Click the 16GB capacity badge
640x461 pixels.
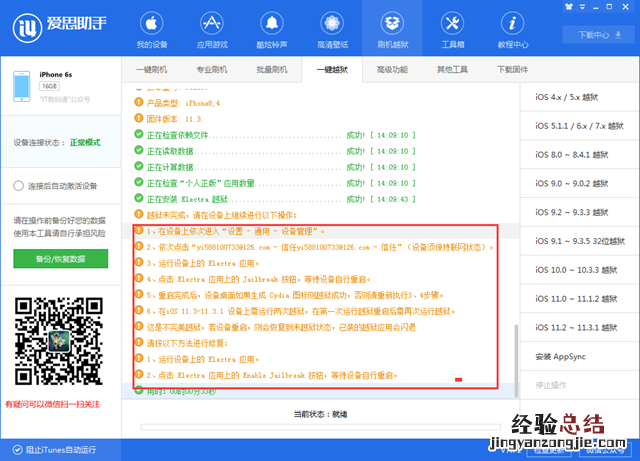(49, 86)
